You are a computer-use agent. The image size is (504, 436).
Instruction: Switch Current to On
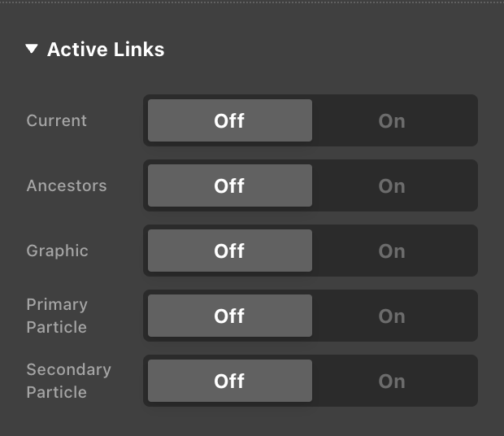(392, 121)
